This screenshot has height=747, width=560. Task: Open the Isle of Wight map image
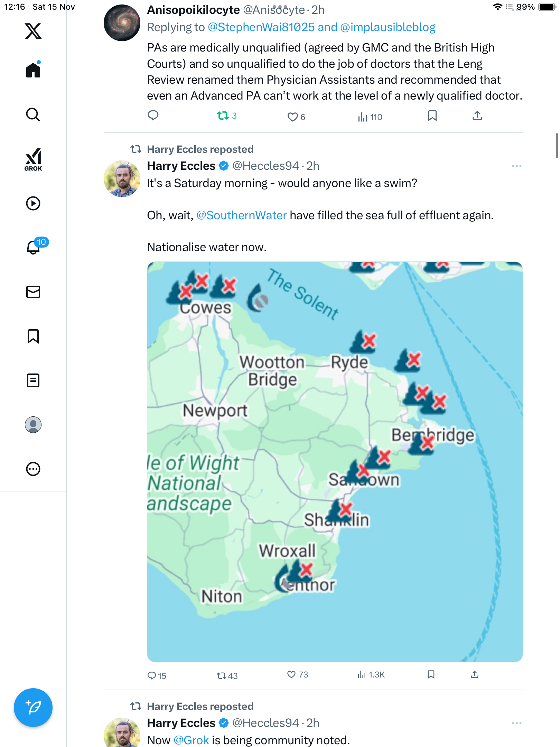(x=335, y=462)
